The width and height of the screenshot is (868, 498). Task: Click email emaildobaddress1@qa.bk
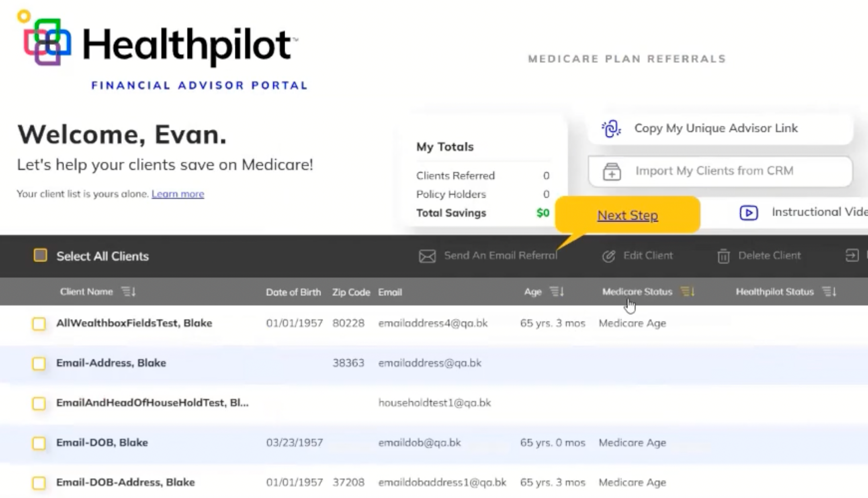pos(442,482)
